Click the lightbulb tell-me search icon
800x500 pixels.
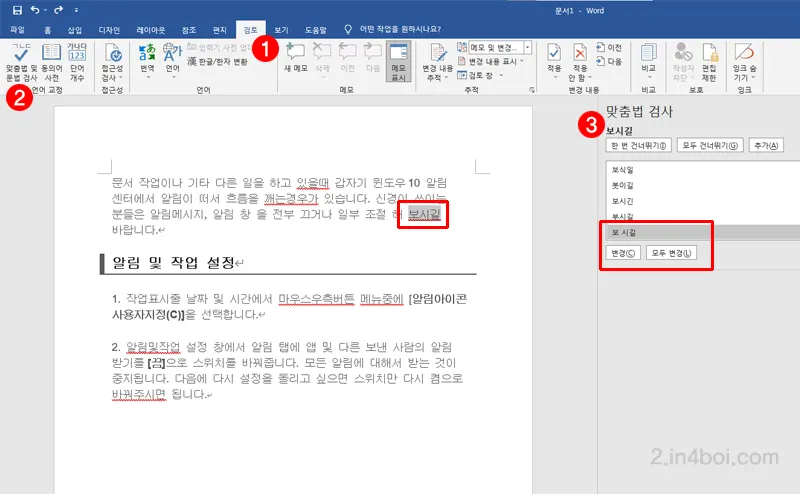point(348,29)
